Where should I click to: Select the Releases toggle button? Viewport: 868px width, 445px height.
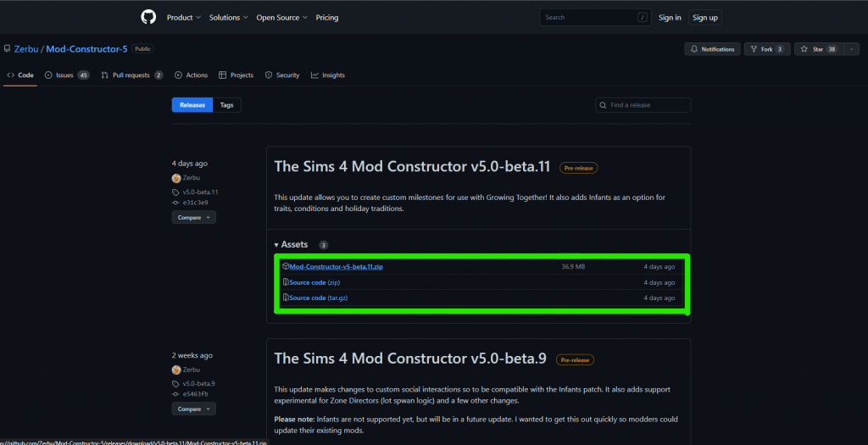click(x=192, y=105)
